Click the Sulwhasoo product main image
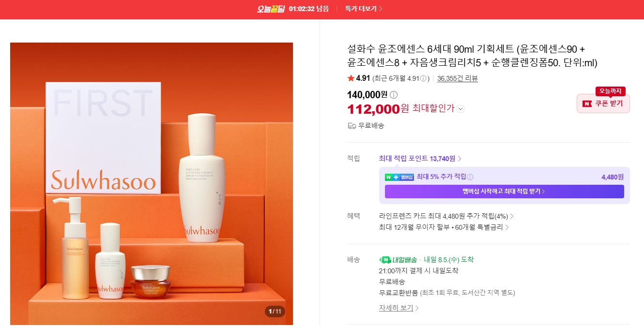The height and width of the screenshot is (326, 644). point(152,184)
